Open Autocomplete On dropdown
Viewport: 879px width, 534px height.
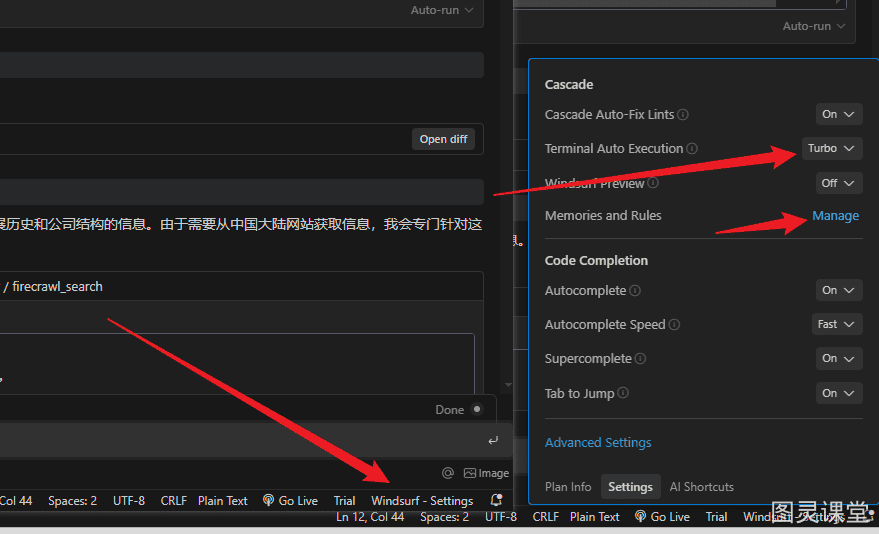click(x=839, y=290)
